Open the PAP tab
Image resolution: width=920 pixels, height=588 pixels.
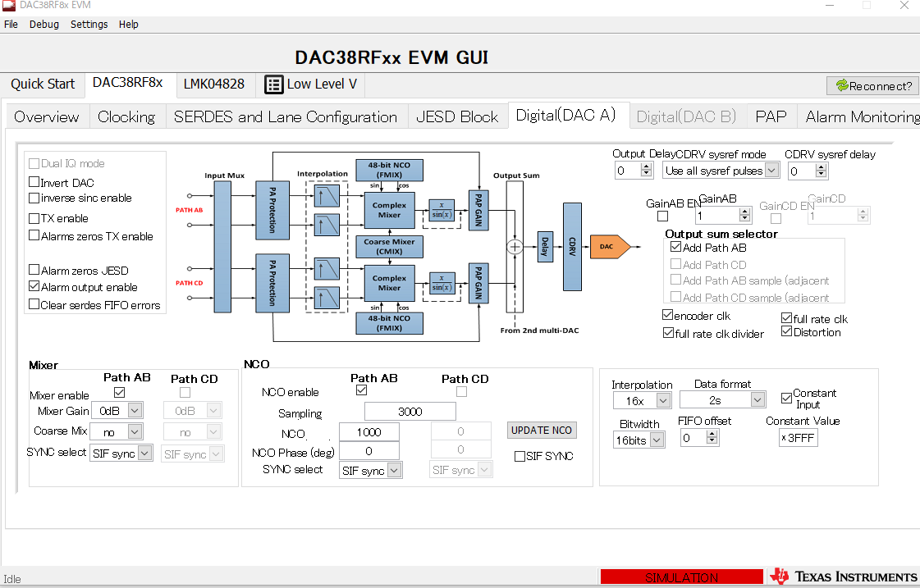(771, 116)
